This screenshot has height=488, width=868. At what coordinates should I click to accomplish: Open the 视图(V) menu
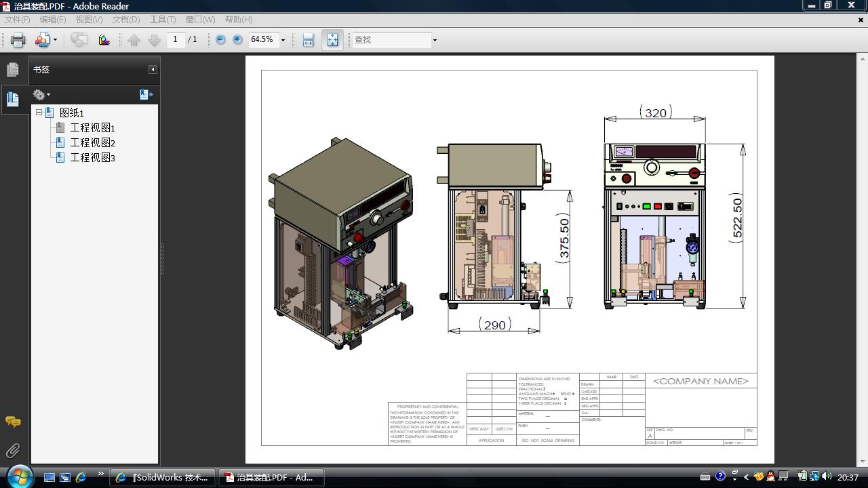[x=89, y=20]
